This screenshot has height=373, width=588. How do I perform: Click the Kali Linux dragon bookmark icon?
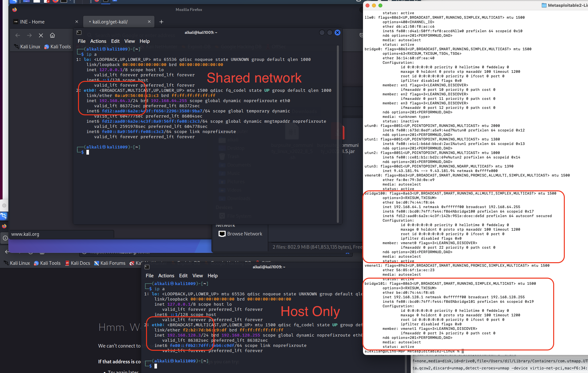[x=17, y=47]
